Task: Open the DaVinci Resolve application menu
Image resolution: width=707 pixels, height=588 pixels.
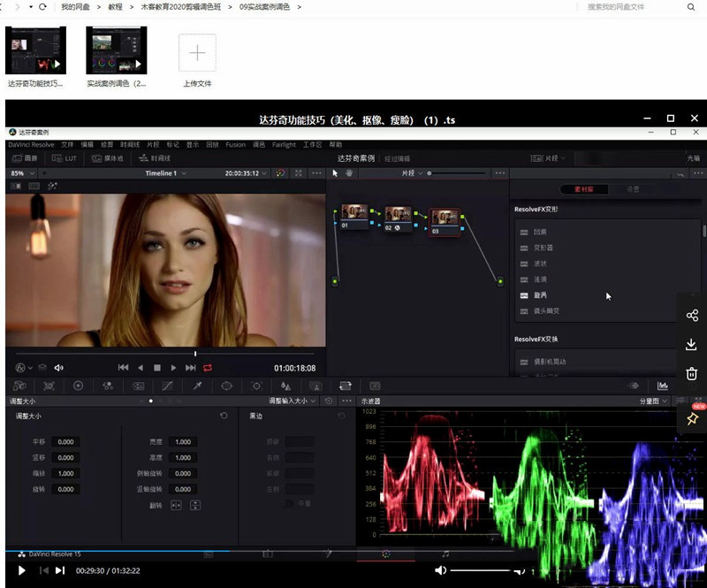Action: pos(31,144)
